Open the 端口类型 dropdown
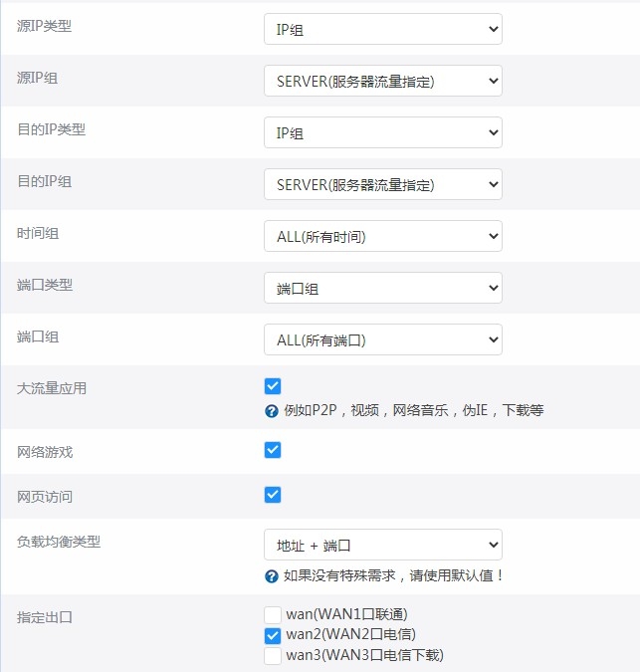This screenshot has width=640, height=672. [382, 288]
